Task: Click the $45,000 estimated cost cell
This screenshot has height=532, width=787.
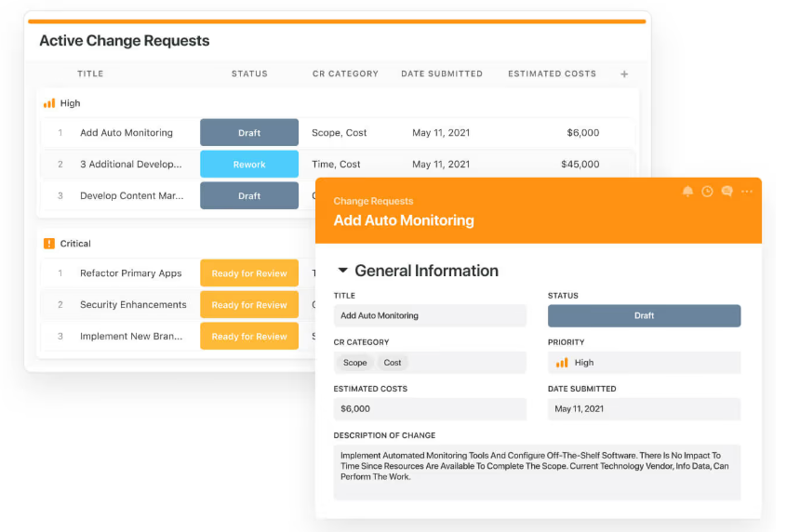Action: pos(580,164)
